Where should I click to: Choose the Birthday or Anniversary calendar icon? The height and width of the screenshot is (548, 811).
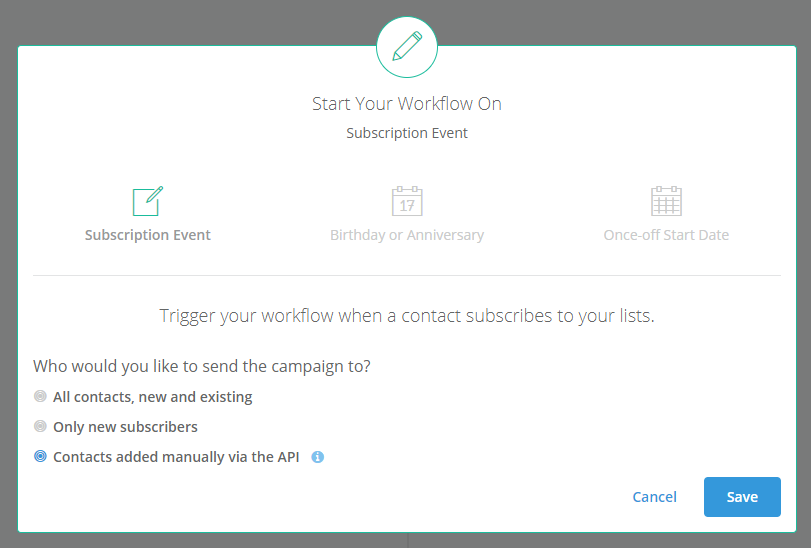point(407,201)
